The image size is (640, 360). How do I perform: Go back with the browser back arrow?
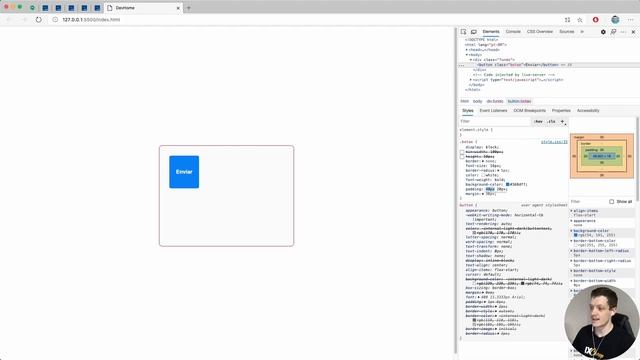[x=10, y=20]
